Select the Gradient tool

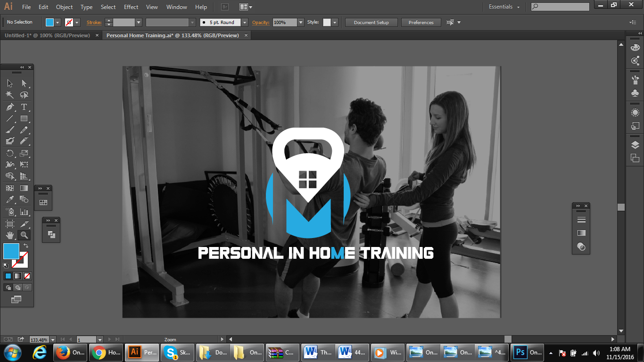tap(24, 188)
